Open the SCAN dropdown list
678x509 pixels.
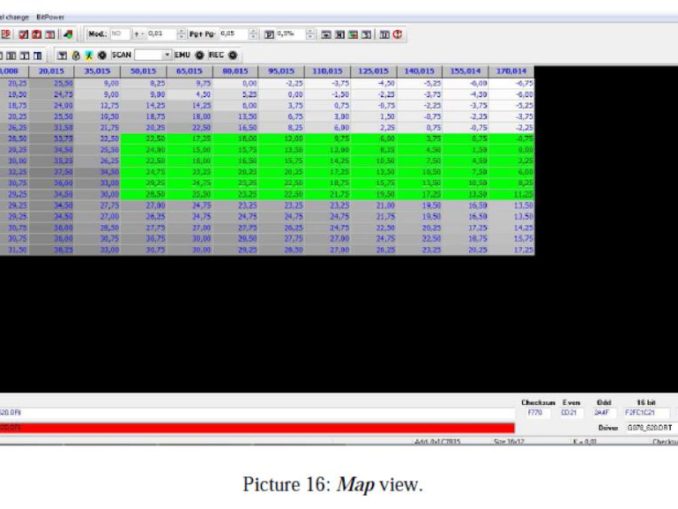click(x=167, y=54)
